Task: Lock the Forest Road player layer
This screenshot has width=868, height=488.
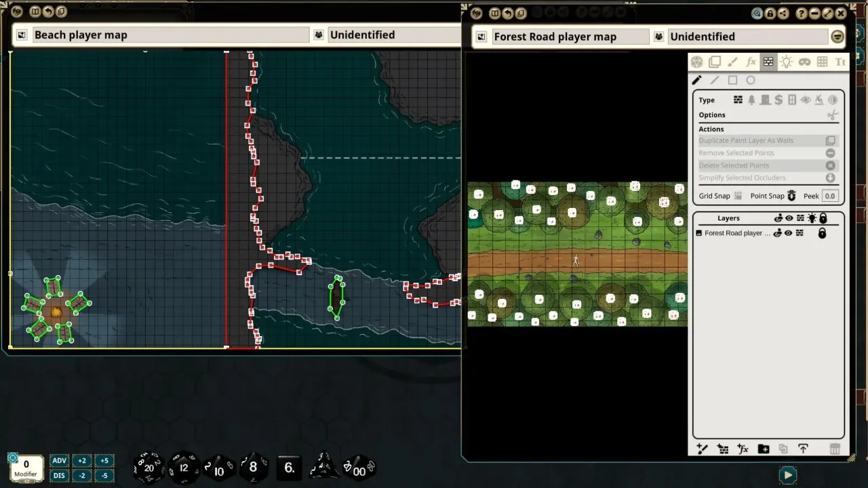Action: (x=822, y=233)
